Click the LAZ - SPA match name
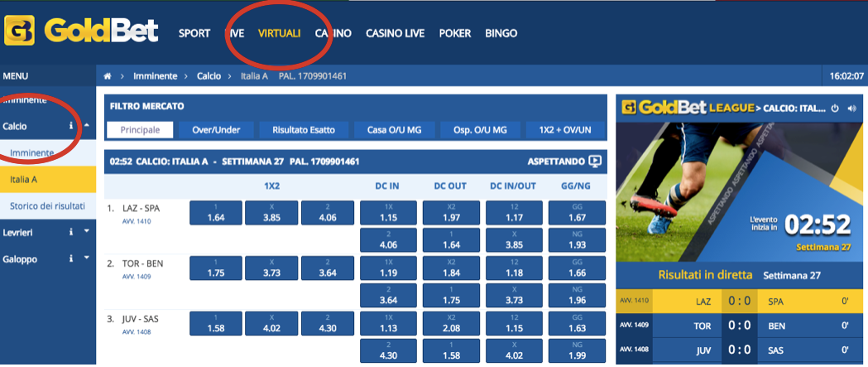 pos(141,209)
